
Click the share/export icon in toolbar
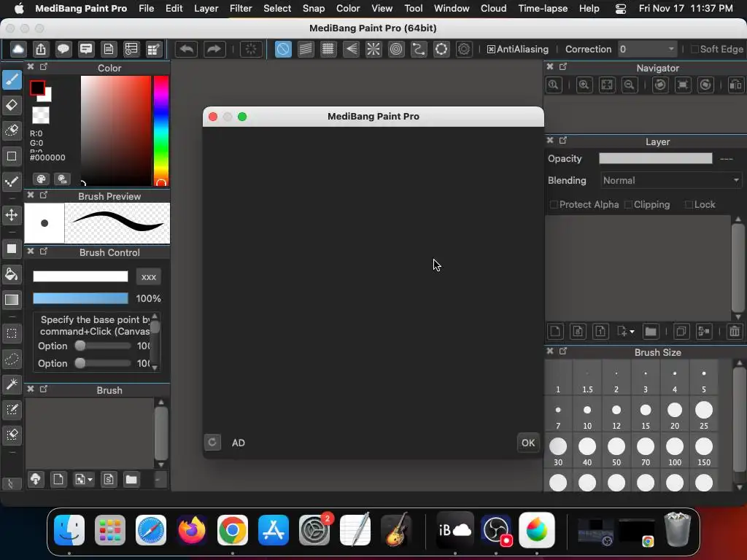pos(41,49)
